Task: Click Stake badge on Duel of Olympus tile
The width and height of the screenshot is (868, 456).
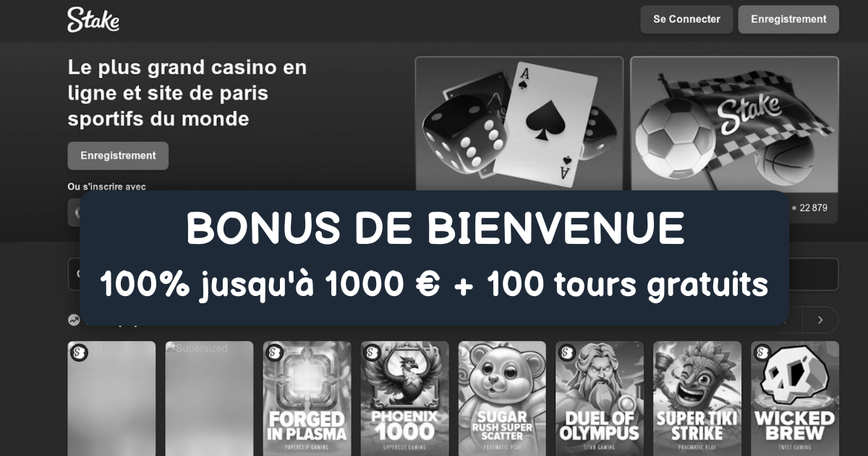Action: point(566,352)
